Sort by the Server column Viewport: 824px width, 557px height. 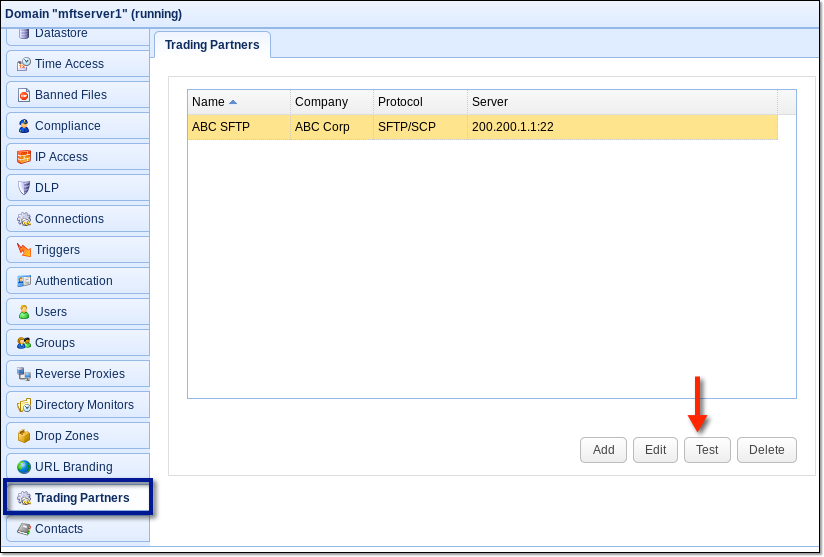pyautogui.click(x=622, y=102)
